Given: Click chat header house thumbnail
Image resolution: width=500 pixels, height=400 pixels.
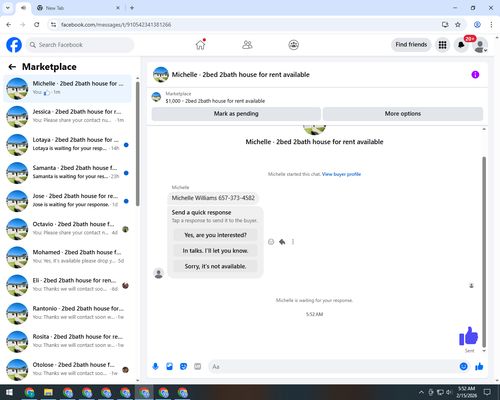Looking at the screenshot, I should point(161,75).
